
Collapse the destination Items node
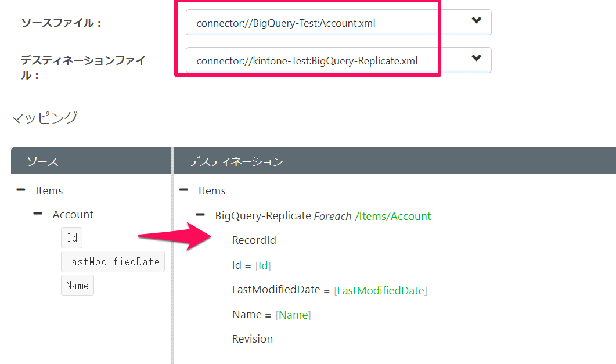point(183,190)
